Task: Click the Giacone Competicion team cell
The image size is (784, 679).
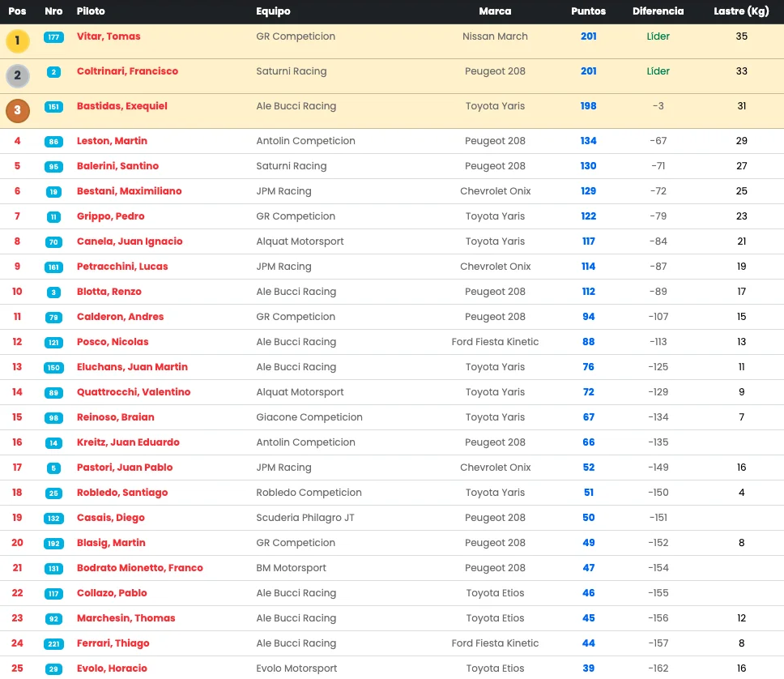Action: pos(309,416)
